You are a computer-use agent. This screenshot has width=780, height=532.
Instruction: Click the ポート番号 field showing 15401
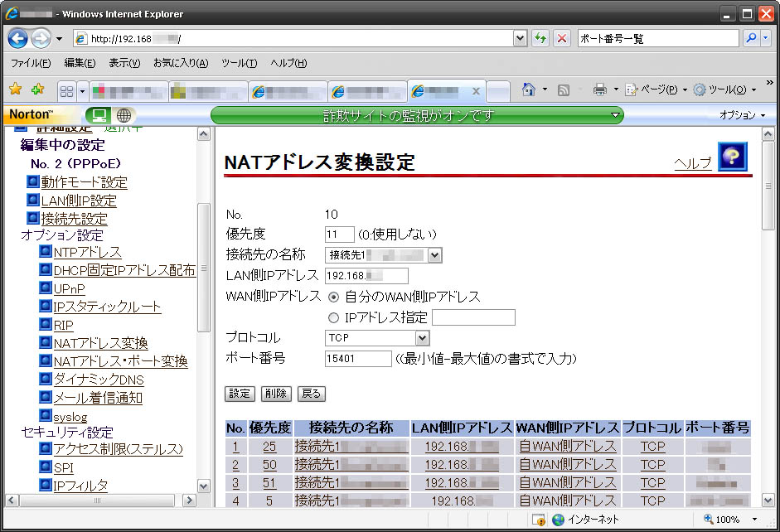coord(358,359)
